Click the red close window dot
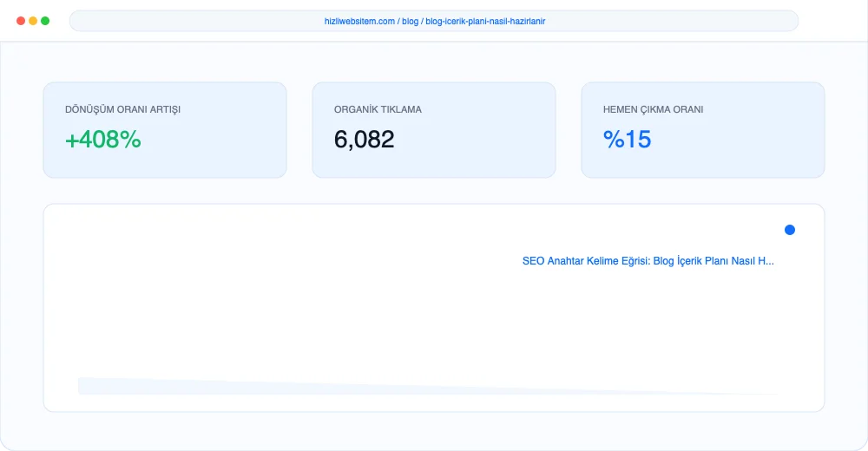Image resolution: width=868 pixels, height=451 pixels. pos(21,21)
